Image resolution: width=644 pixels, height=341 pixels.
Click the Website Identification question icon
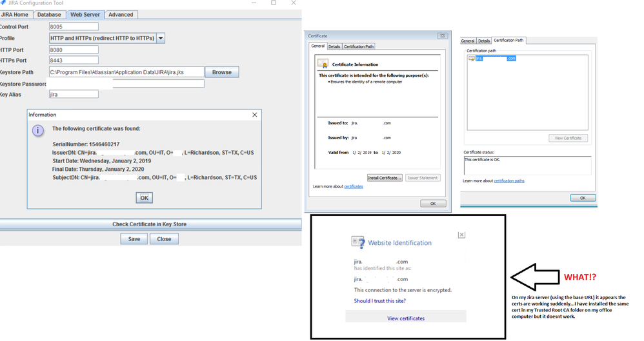point(357,242)
